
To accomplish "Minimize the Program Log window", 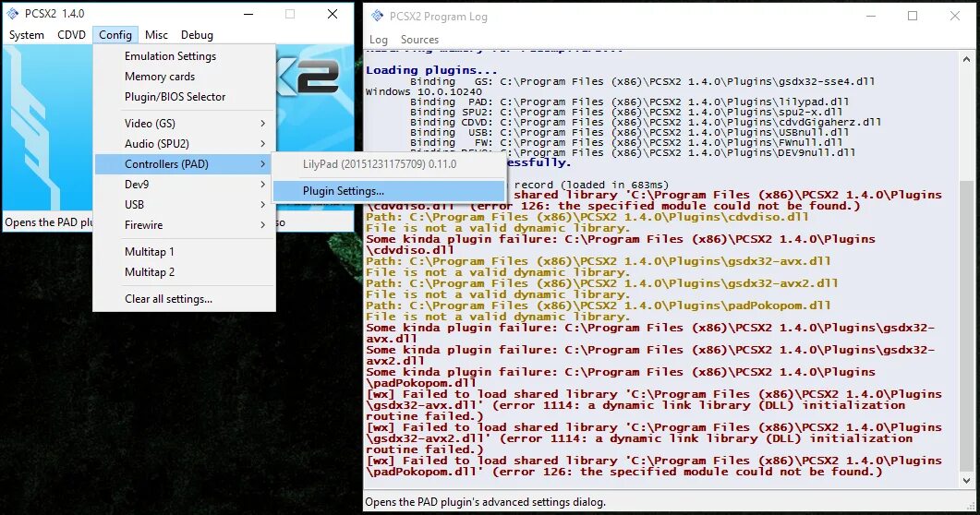I will click(871, 17).
